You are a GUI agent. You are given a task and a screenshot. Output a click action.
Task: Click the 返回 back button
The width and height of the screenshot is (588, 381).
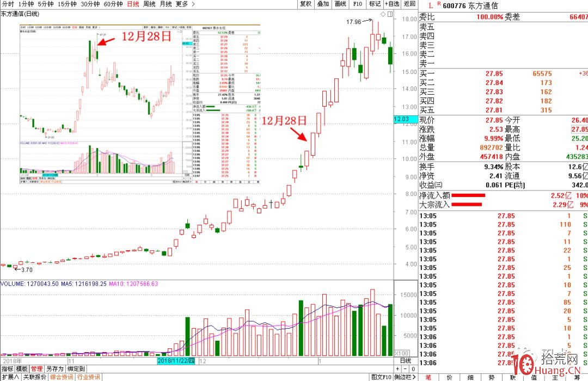[409, 4]
